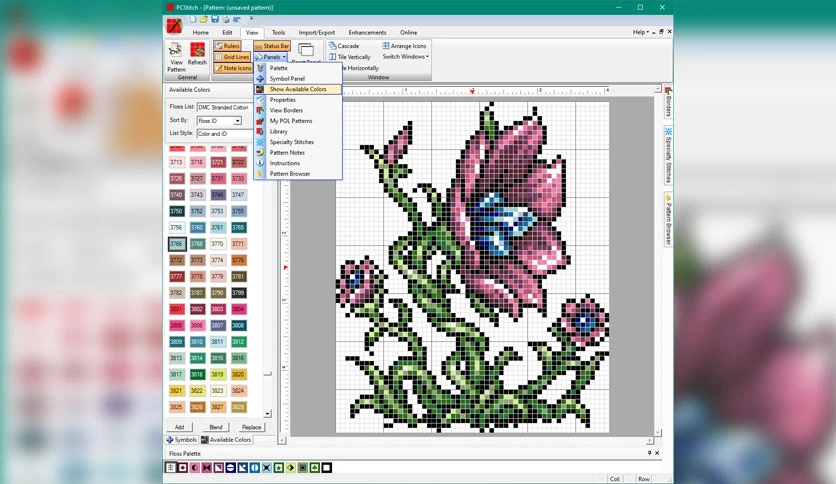Open the quick access toolbar customize arrow
This screenshot has height=484, width=836.
click(251, 19)
